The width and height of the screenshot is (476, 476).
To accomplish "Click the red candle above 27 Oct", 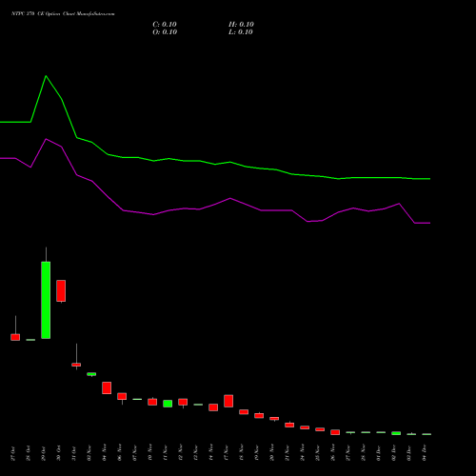I will point(15,337).
